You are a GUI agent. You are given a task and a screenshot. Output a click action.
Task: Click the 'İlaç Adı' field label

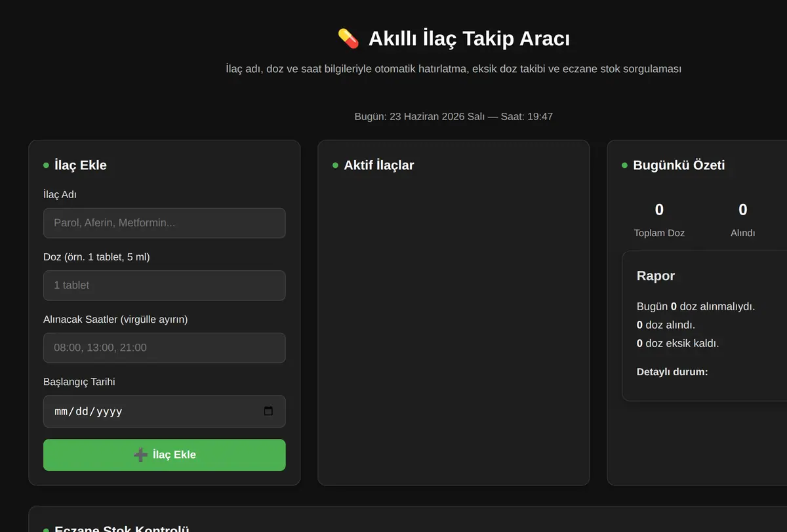[x=60, y=195]
